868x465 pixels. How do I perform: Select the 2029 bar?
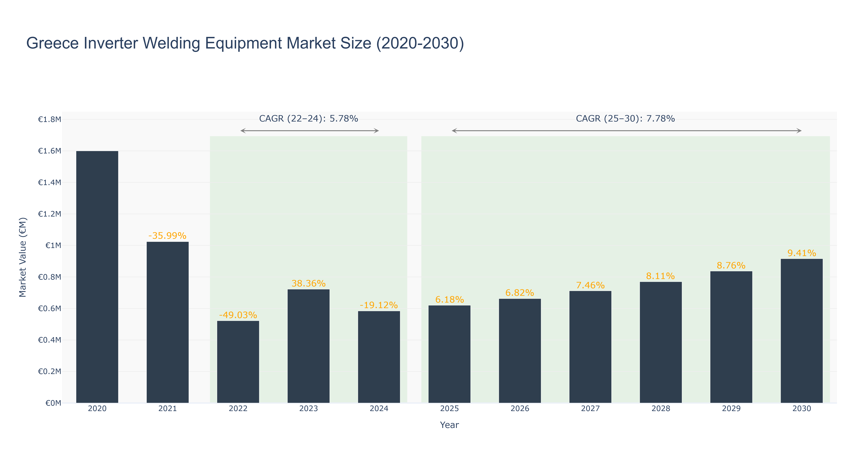click(x=731, y=337)
